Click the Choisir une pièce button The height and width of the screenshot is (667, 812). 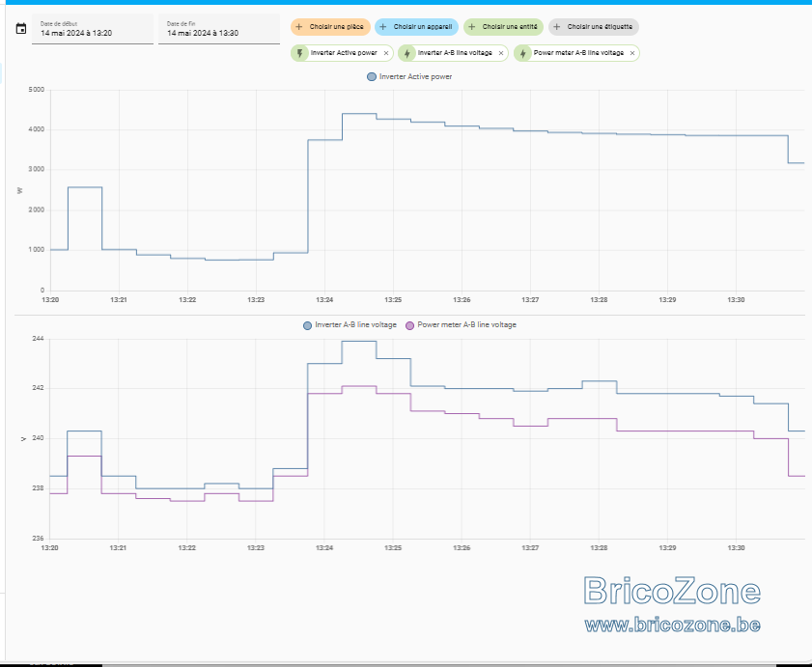330,27
